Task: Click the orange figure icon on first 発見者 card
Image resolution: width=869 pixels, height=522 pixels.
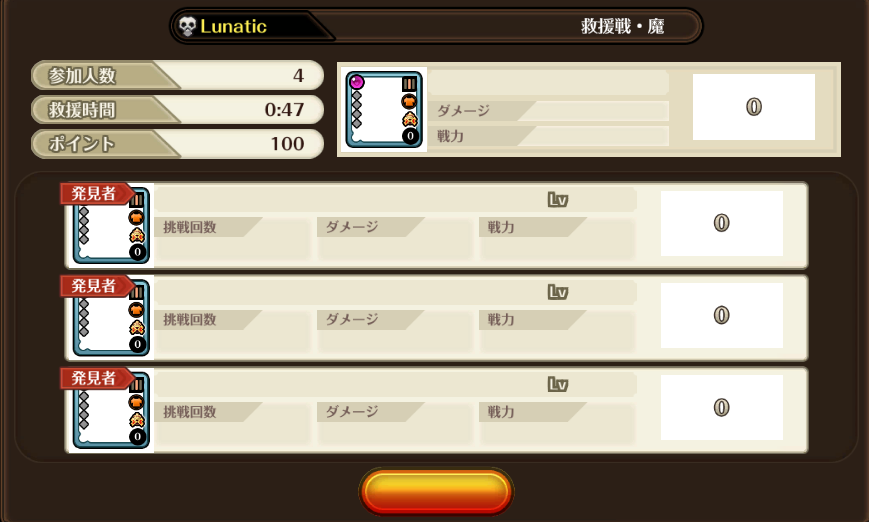Action: [x=136, y=236]
